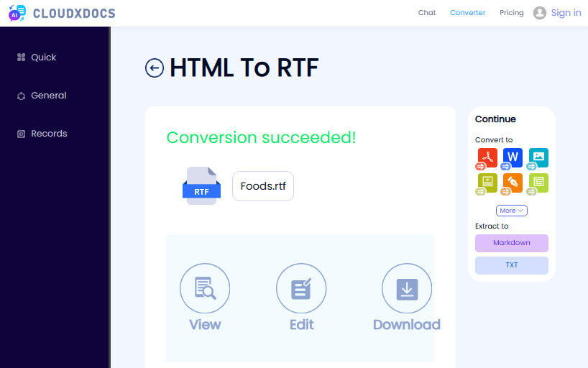
Task: Select Converter in the top navigation
Action: point(467,13)
